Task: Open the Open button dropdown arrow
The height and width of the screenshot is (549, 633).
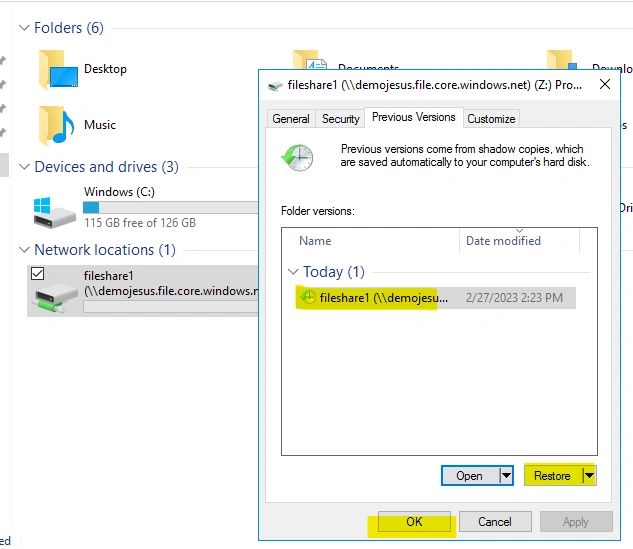Action: [506, 476]
